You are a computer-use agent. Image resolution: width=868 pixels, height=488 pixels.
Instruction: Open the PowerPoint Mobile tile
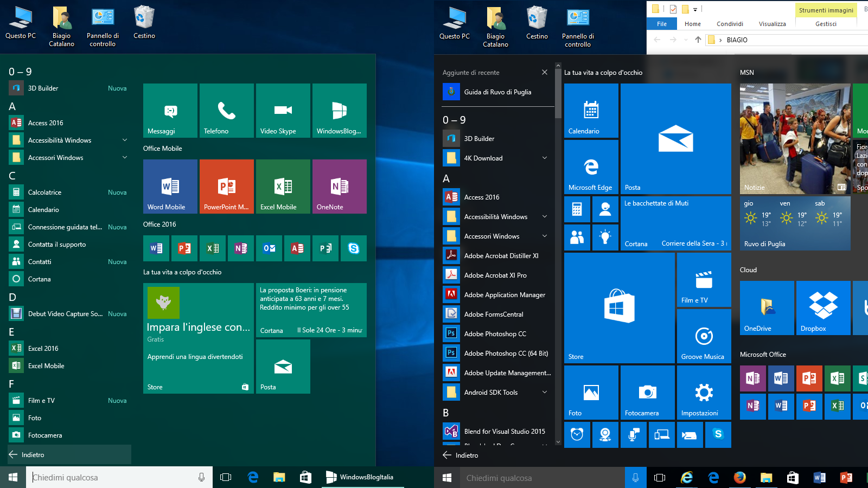pos(227,187)
